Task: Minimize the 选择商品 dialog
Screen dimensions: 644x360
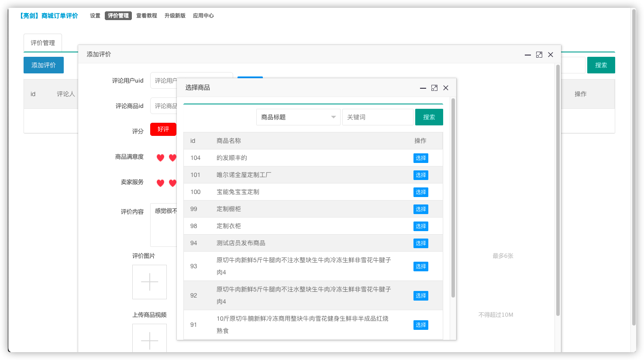Action: (x=423, y=88)
